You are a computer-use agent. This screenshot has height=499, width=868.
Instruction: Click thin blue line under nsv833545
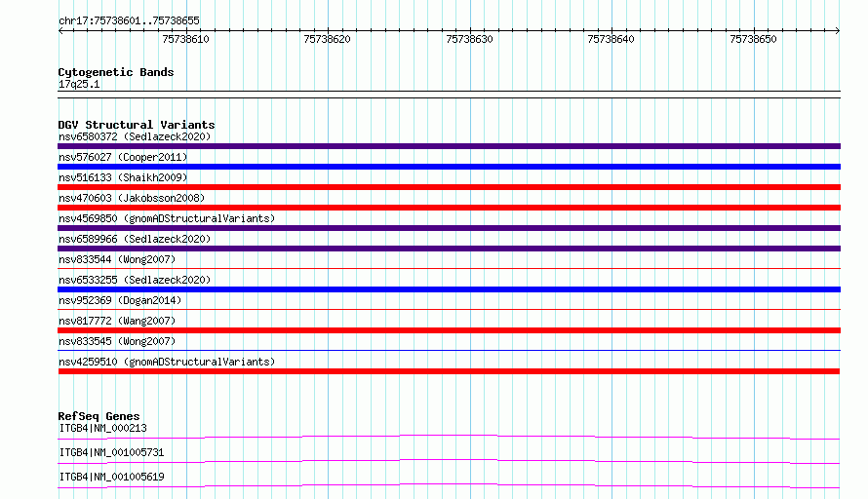coord(449,350)
